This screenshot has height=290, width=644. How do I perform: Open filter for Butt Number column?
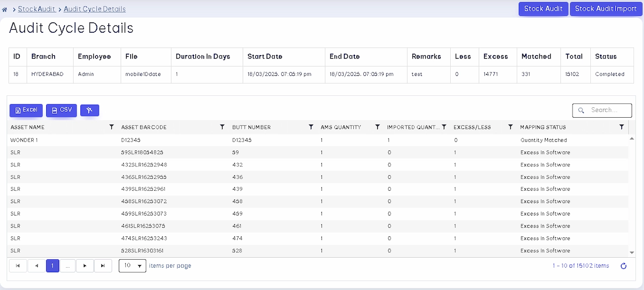[311, 127]
